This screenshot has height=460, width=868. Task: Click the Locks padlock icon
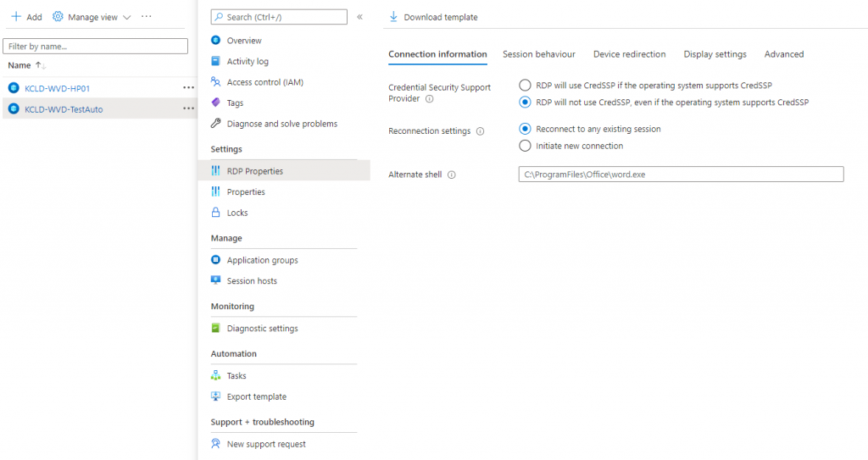[216, 212]
